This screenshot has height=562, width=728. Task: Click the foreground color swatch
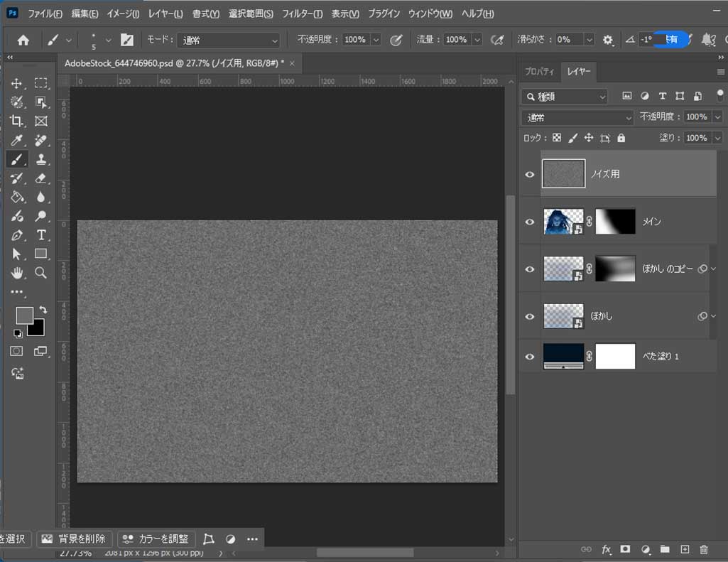coord(24,315)
